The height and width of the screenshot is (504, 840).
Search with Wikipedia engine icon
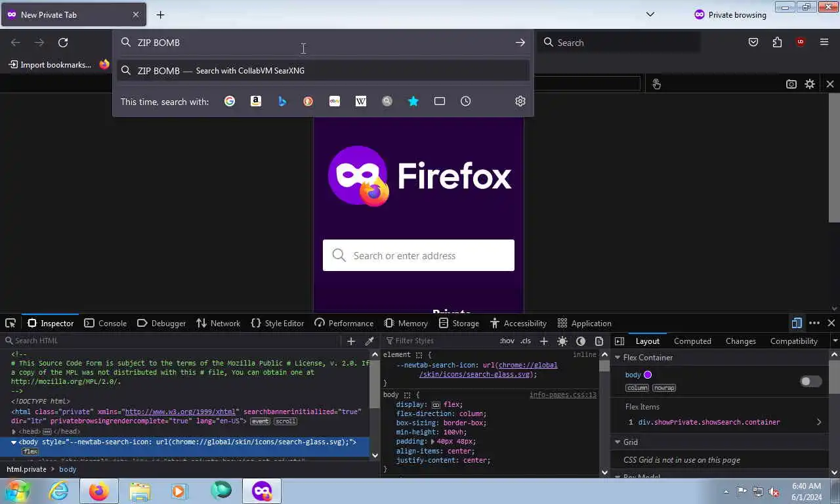click(361, 101)
